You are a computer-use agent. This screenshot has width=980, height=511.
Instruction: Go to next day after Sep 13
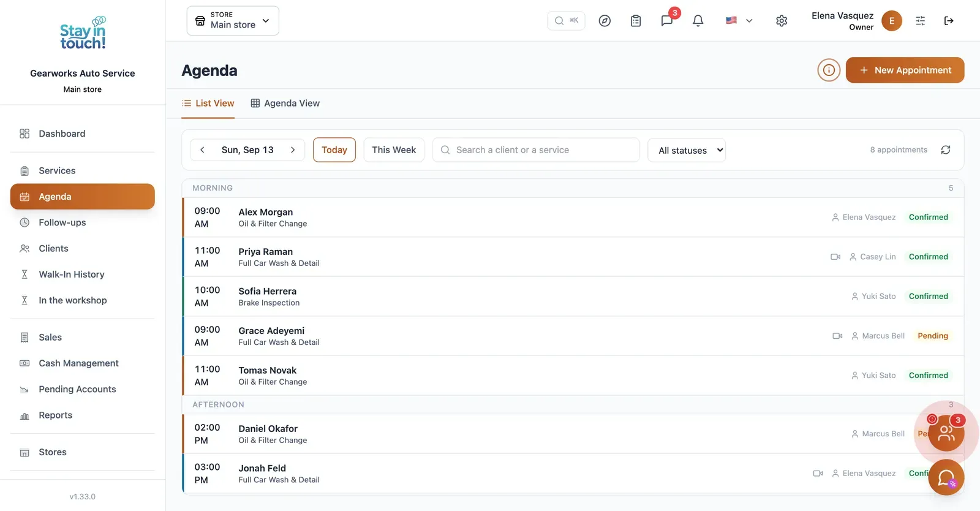[293, 150]
